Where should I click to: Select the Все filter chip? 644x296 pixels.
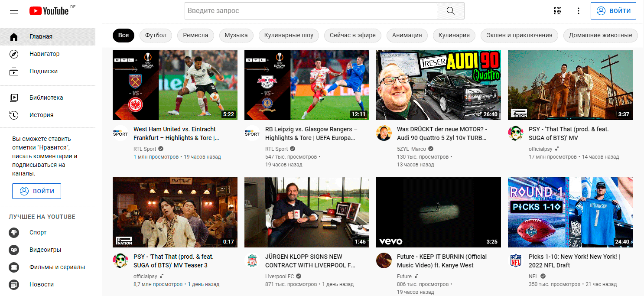124,36
